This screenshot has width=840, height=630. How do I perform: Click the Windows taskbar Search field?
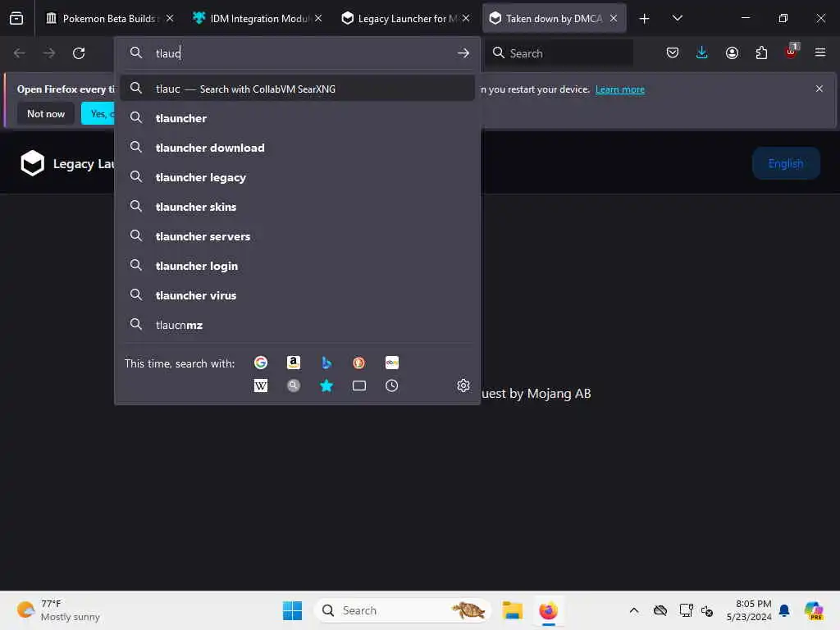click(x=403, y=610)
